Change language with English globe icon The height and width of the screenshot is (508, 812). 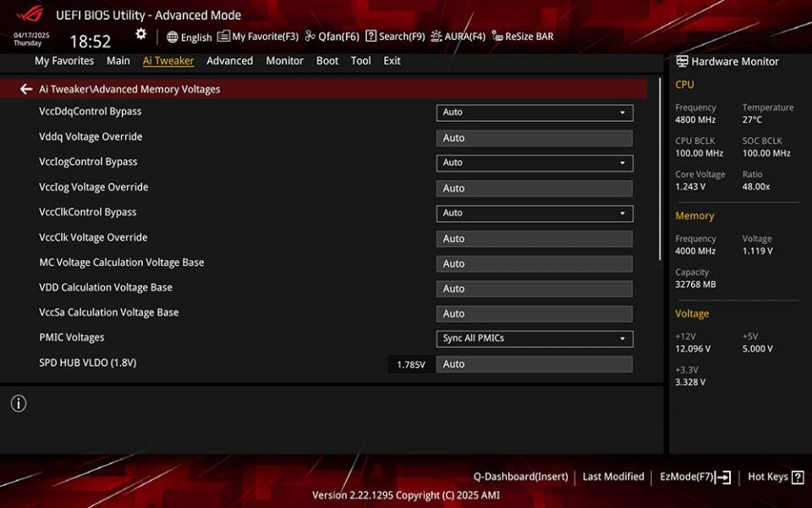(189, 36)
